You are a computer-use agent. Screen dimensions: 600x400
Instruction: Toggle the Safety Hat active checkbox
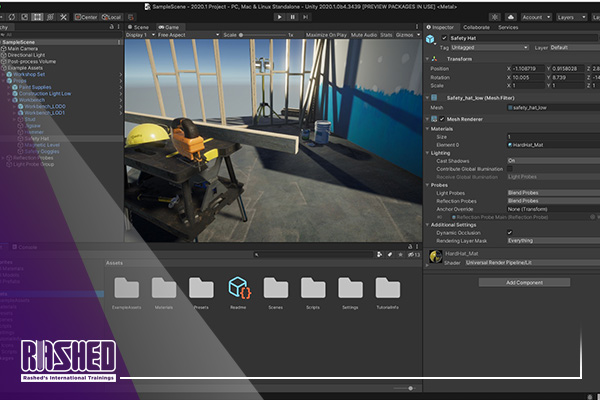coord(444,38)
